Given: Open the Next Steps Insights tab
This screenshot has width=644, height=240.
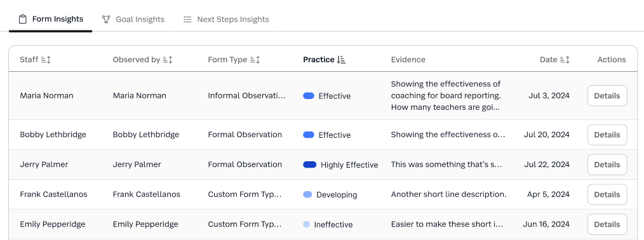Looking at the screenshot, I should [x=226, y=19].
